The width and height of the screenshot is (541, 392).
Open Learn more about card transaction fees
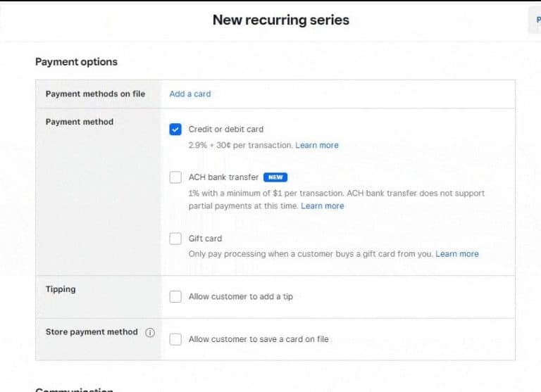click(x=317, y=146)
